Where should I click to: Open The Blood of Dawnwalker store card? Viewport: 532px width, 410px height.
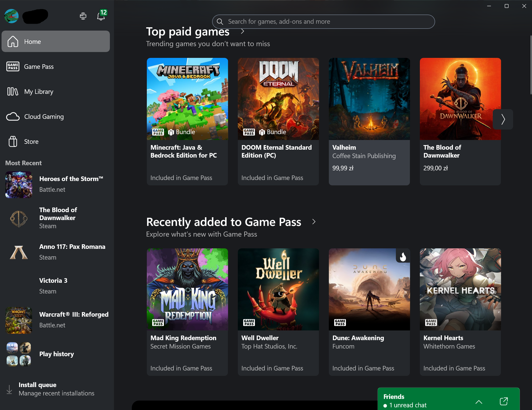460,122
